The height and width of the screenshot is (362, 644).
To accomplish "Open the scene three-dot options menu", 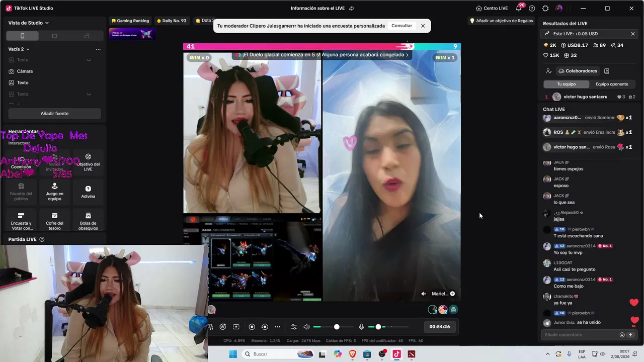I will [x=98, y=49].
